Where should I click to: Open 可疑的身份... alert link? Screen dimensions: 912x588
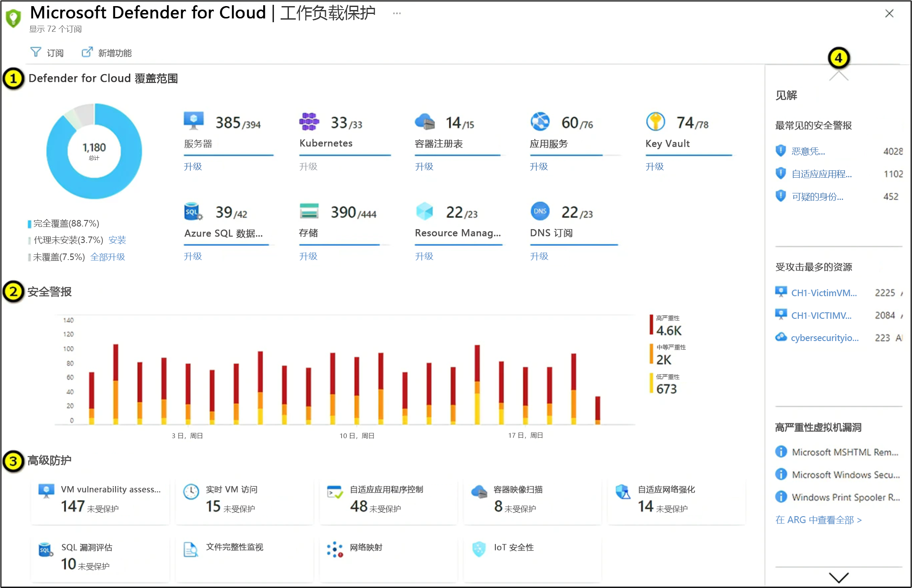(817, 196)
